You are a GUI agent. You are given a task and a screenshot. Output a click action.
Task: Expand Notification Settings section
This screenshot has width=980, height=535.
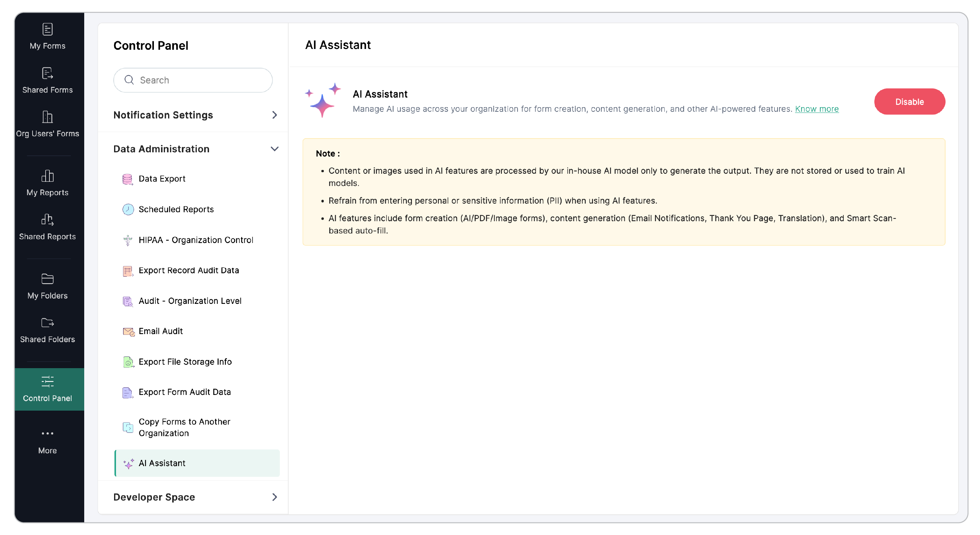[x=195, y=115]
